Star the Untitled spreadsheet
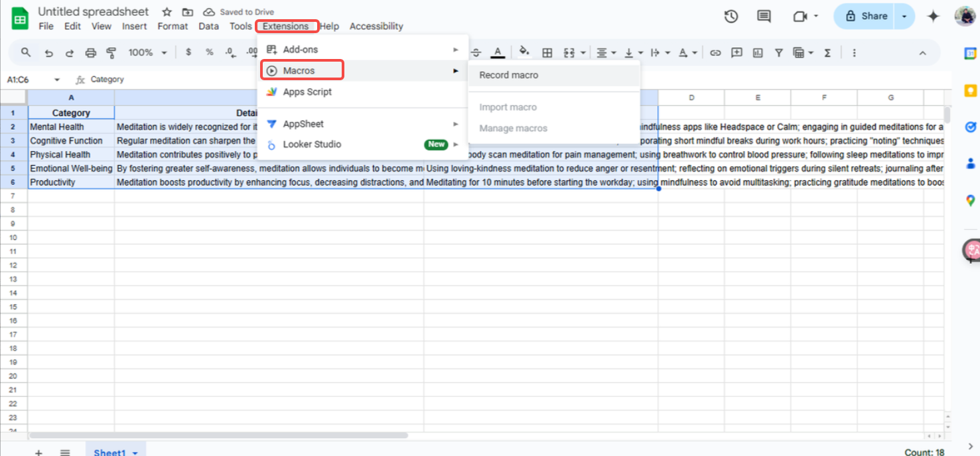 [167, 12]
